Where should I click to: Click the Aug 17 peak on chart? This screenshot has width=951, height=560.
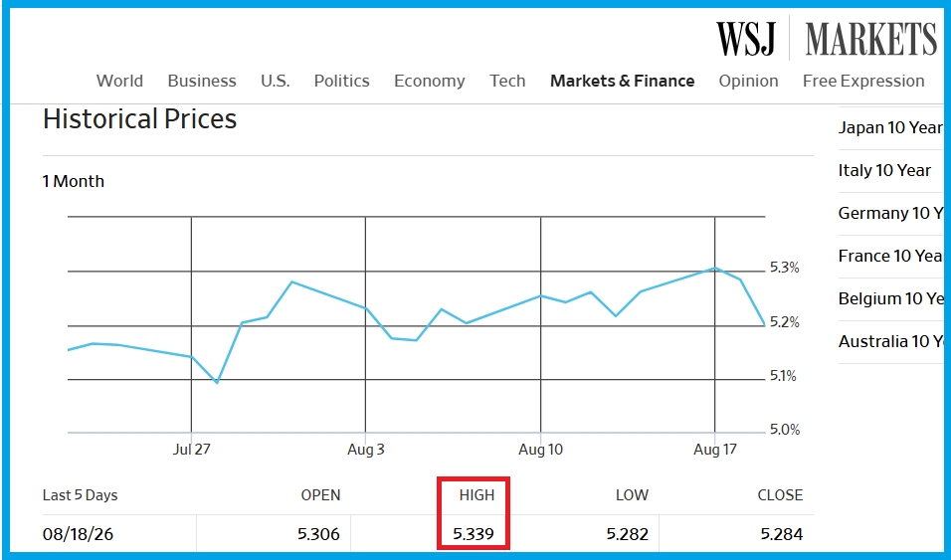(x=715, y=268)
